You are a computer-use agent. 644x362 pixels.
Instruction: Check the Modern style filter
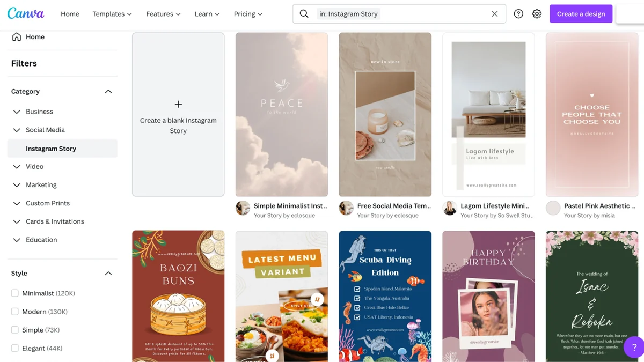tap(15, 312)
